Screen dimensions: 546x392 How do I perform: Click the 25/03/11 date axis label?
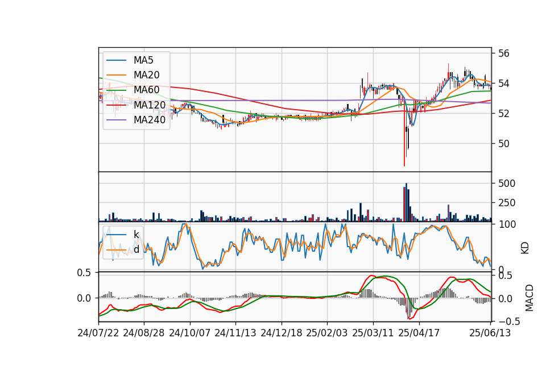[x=373, y=333]
